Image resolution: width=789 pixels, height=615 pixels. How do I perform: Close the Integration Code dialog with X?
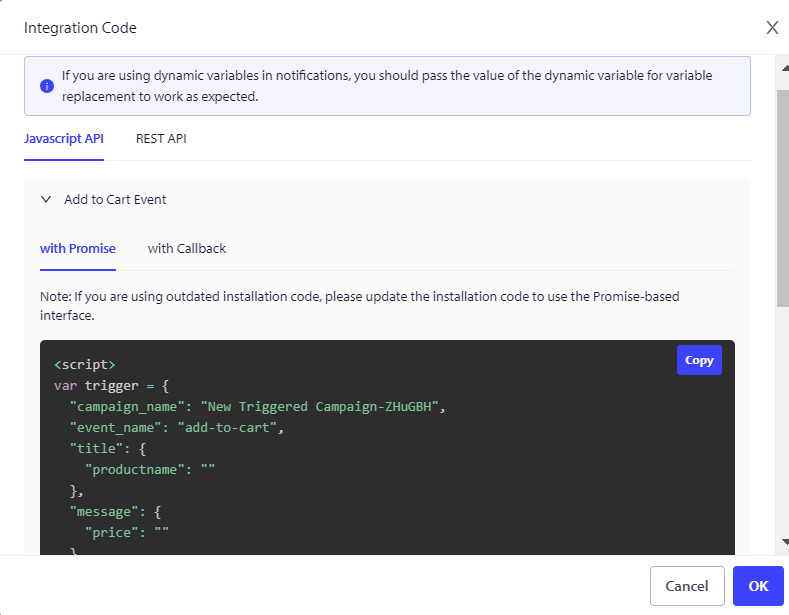pyautogui.click(x=772, y=28)
